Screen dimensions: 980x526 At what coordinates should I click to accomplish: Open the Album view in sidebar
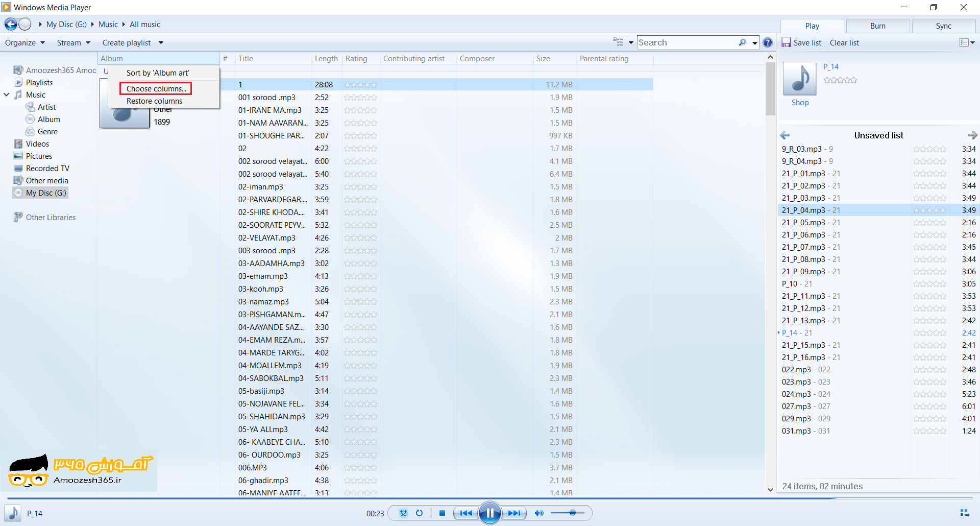[48, 119]
